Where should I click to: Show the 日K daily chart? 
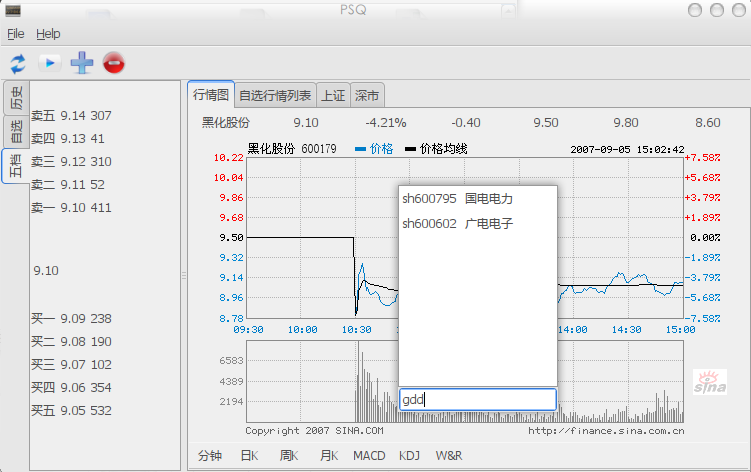tap(250, 455)
